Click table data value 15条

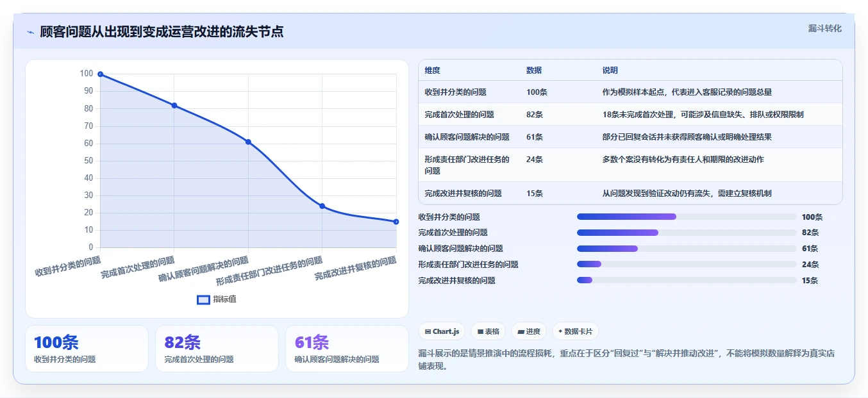[535, 193]
